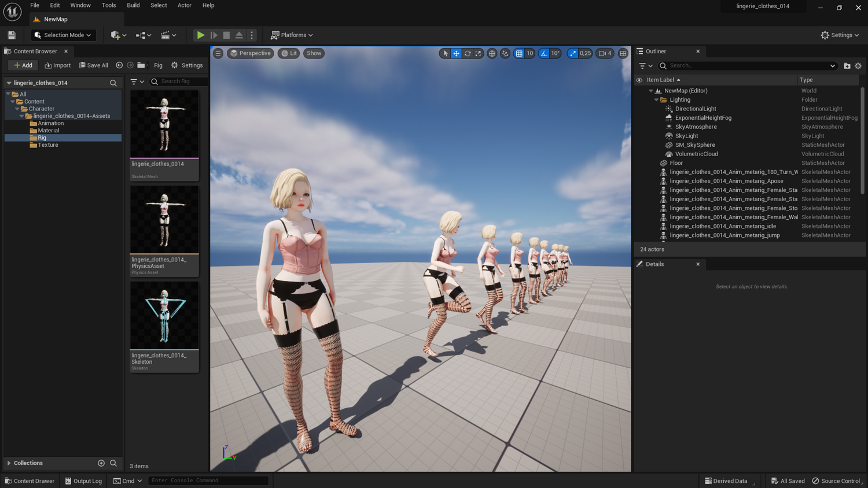Open the scale snap value 0.25 dropdown
Viewport: 868px width, 488px height.
click(x=586, y=53)
